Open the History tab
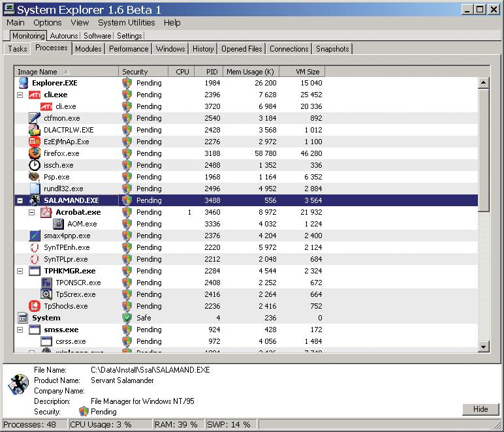The width and height of the screenshot is (504, 432). coord(203,49)
